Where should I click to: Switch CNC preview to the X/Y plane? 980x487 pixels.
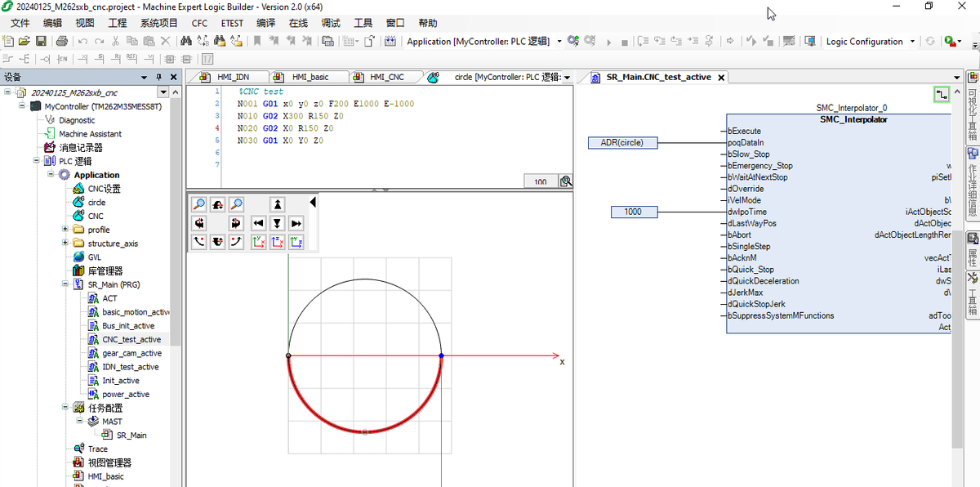(258, 242)
